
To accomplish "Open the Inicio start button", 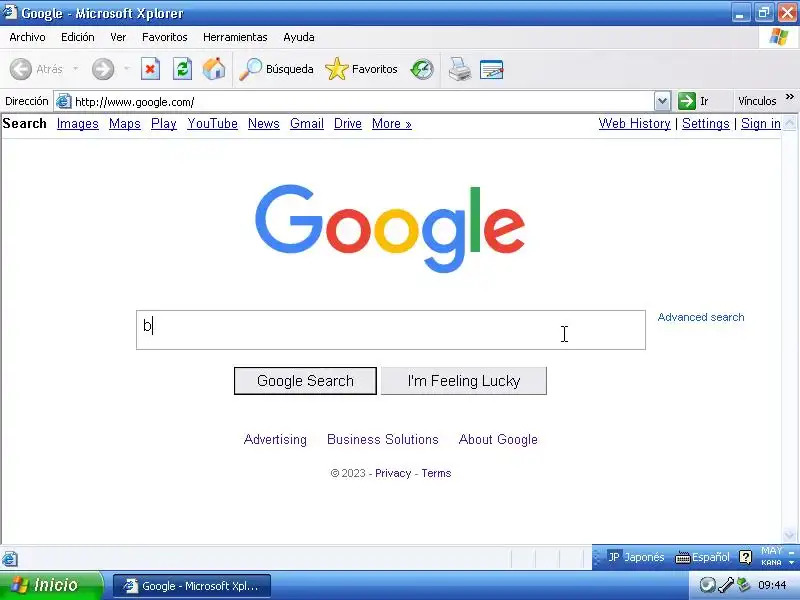I will click(x=52, y=585).
